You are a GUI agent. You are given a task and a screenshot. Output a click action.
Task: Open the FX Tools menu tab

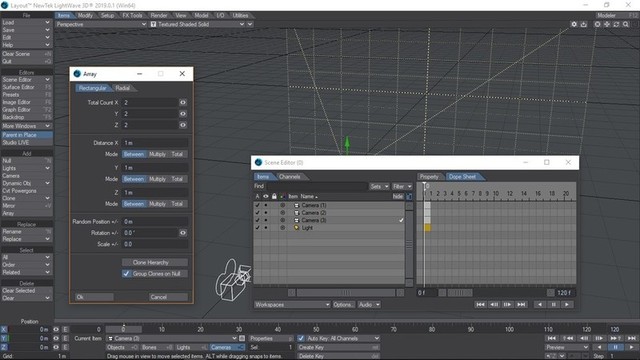tap(132, 16)
